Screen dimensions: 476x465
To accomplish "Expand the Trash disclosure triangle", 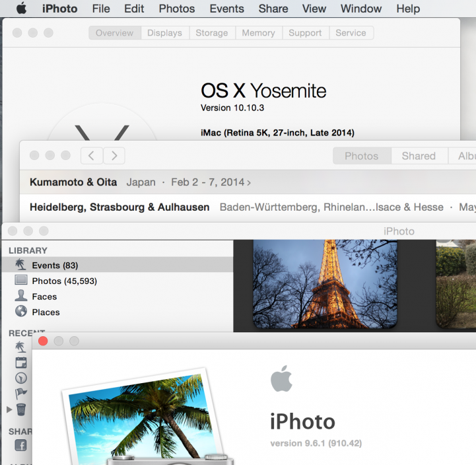I will point(9,410).
